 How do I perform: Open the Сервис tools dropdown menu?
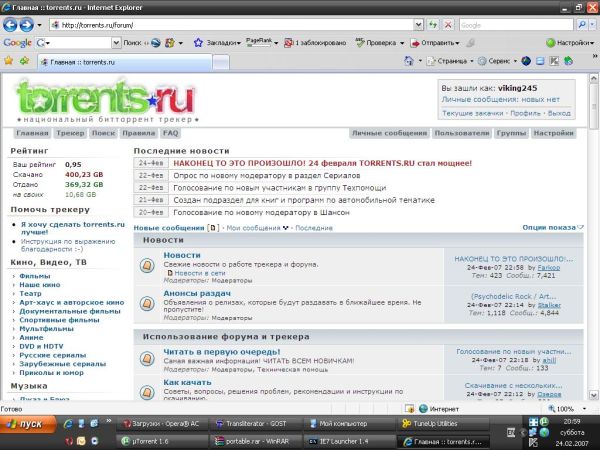point(499,61)
